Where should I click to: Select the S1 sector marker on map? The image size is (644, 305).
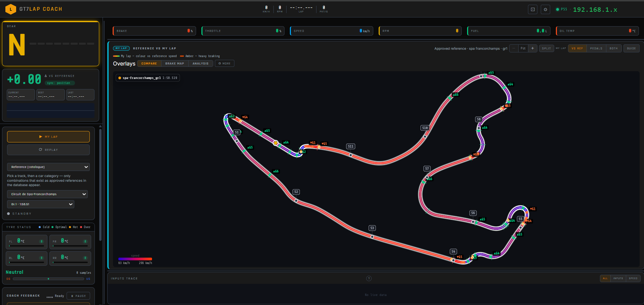(x=237, y=132)
